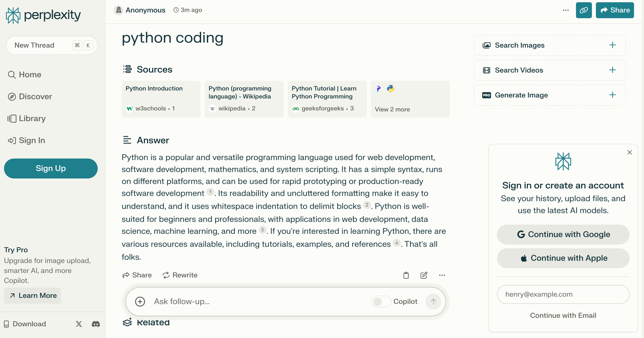
Task: Expand Search Images with plus icon
Action: [613, 45]
